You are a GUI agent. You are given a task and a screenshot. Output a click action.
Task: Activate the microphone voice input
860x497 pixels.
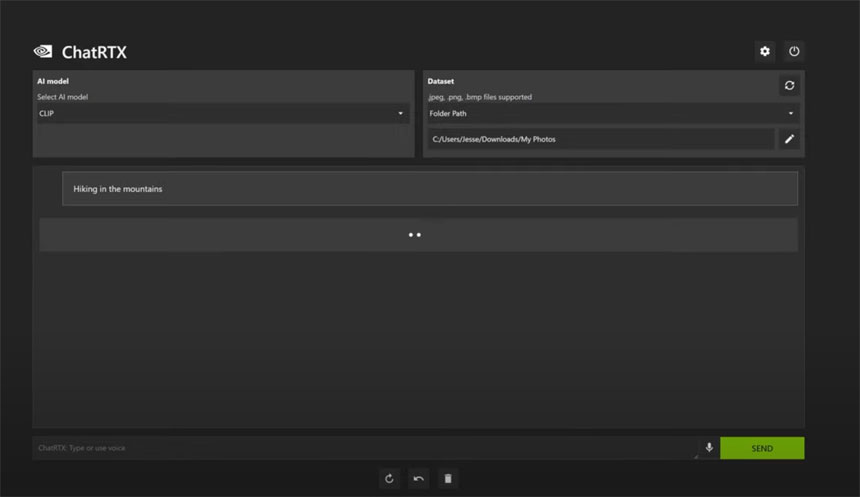click(x=709, y=448)
